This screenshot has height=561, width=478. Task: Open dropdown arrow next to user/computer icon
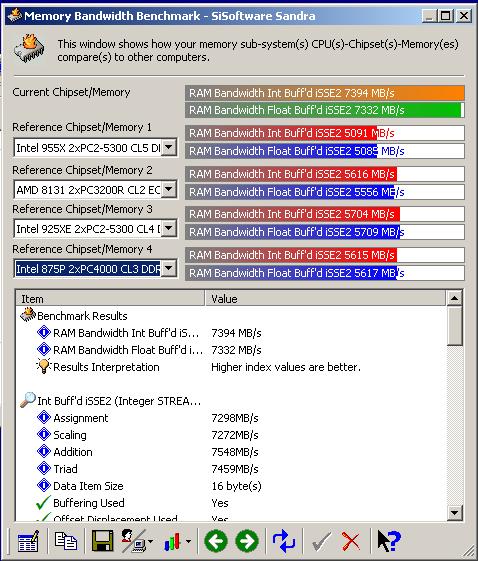coord(150,541)
